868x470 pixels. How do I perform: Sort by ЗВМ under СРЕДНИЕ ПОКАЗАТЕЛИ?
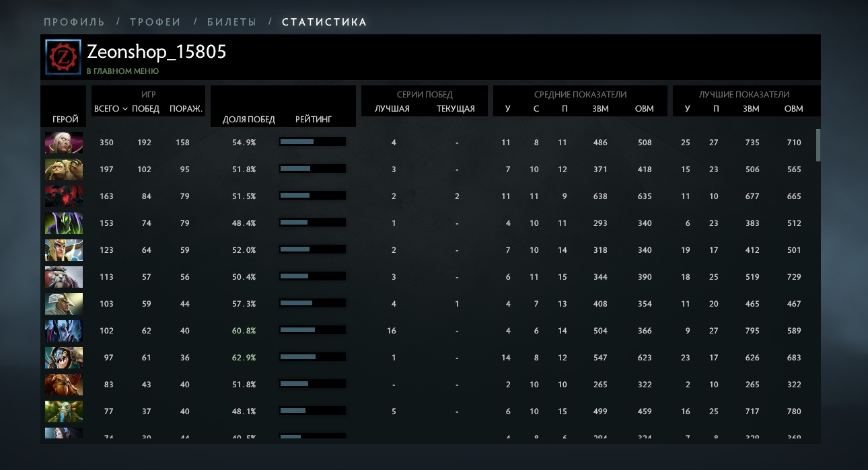600,109
